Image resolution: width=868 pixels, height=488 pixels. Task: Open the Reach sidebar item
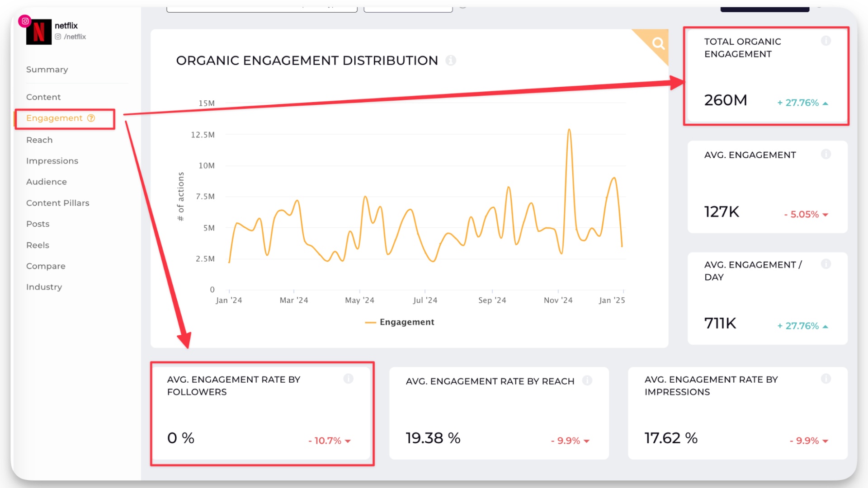pyautogui.click(x=39, y=140)
